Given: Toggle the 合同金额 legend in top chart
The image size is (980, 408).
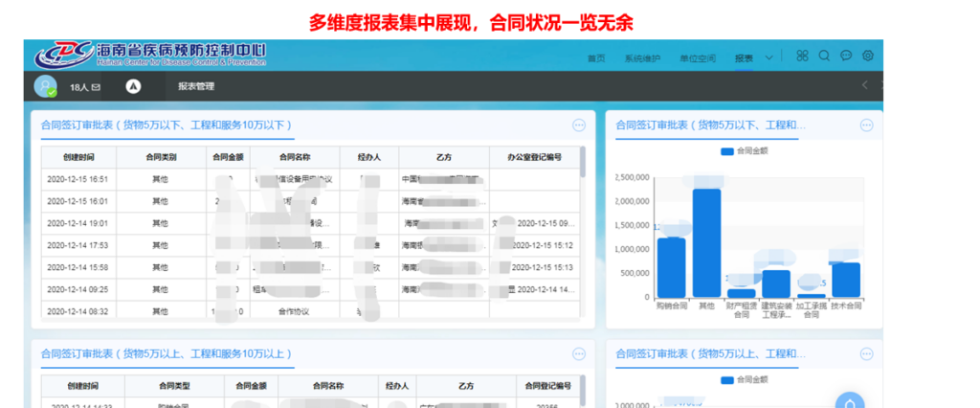Looking at the screenshot, I should tap(746, 151).
